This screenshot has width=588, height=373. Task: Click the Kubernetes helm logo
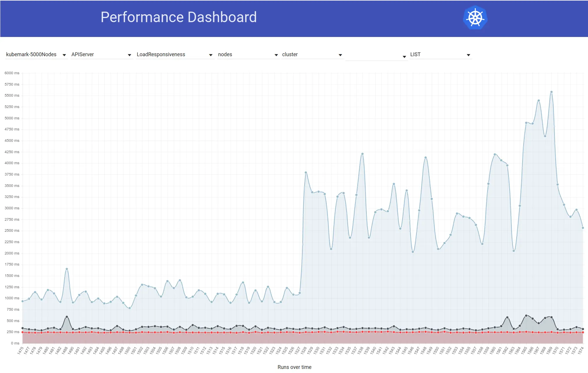[x=475, y=18]
